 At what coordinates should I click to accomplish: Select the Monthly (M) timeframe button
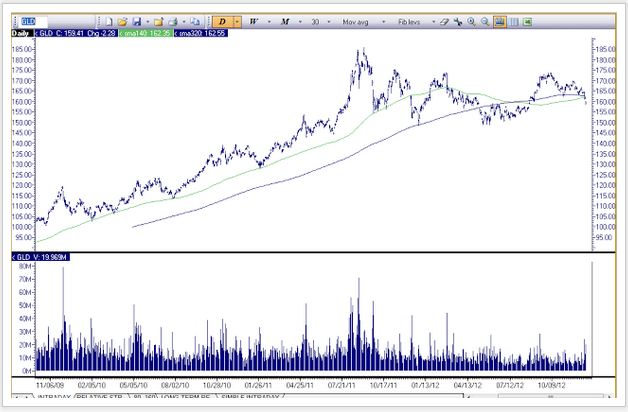click(286, 20)
